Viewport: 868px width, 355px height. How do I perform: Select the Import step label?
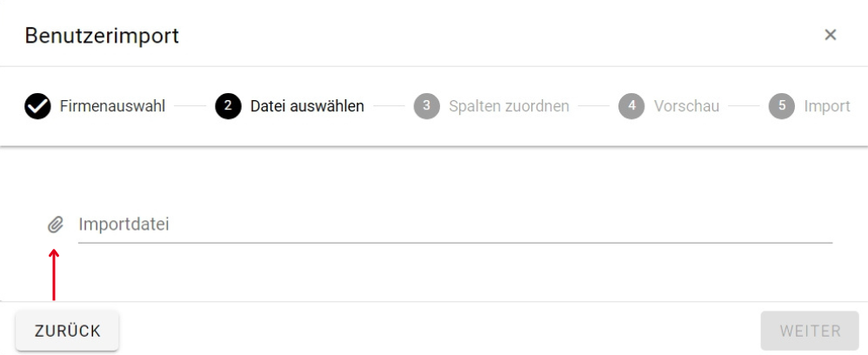(x=826, y=106)
